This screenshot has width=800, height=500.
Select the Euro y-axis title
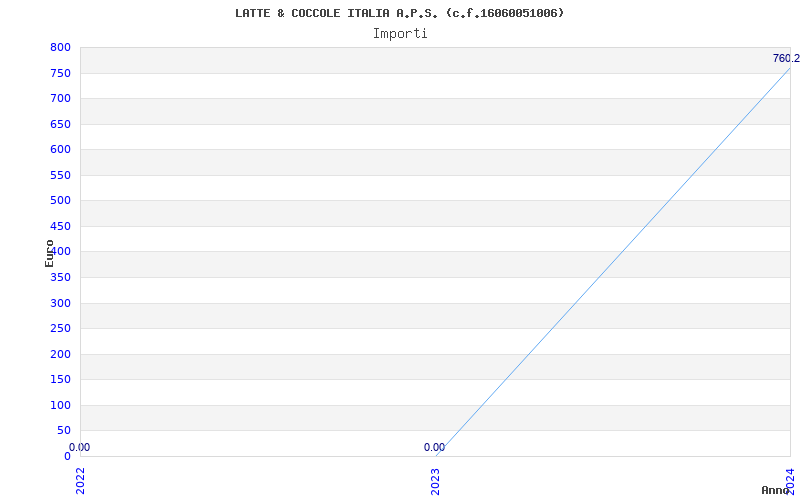pyautogui.click(x=49, y=253)
